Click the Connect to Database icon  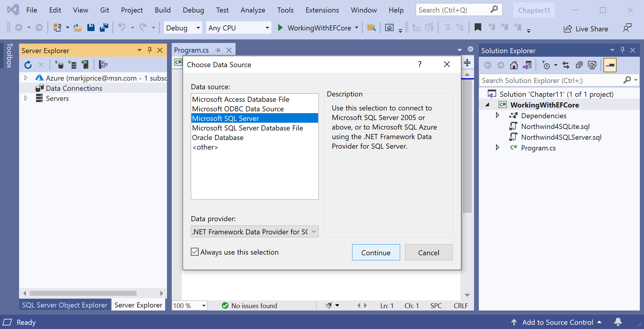60,64
